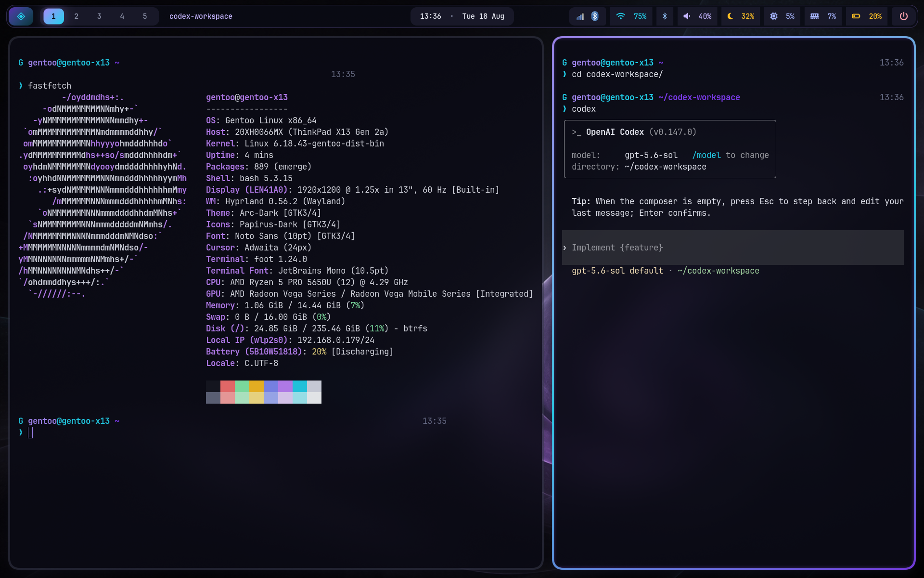Click the codex-workspace window title in the bar
This screenshot has height=578, width=924.
(201, 16)
